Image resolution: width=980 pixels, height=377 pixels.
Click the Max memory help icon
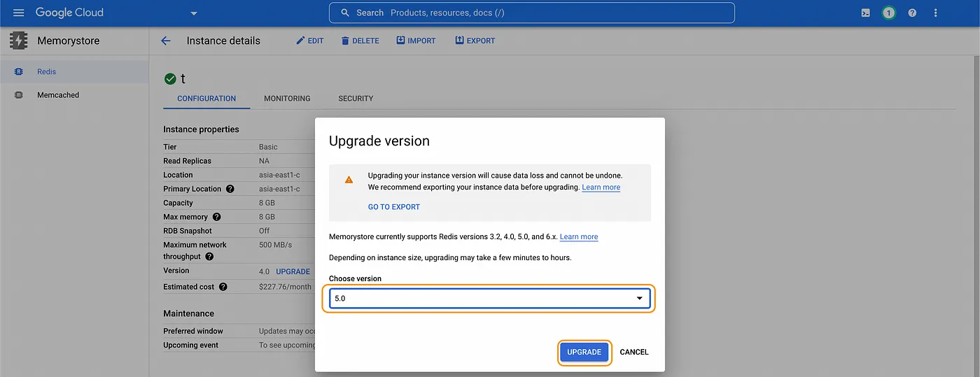217,217
